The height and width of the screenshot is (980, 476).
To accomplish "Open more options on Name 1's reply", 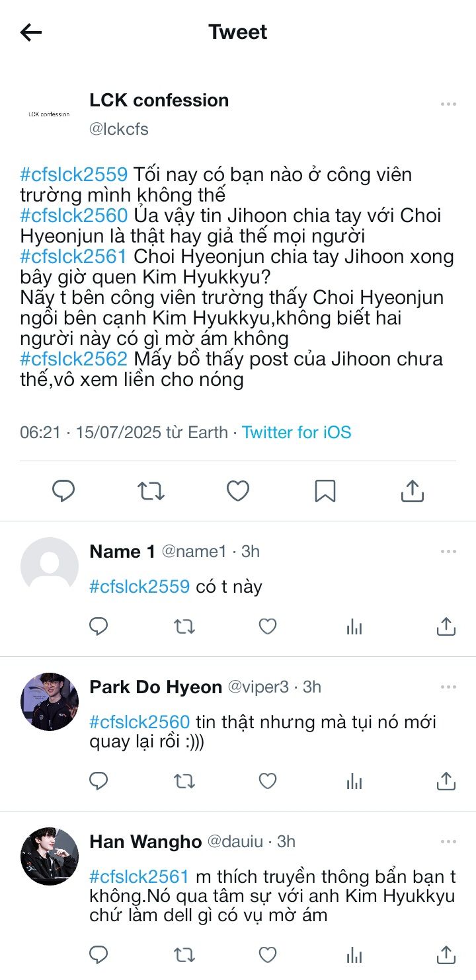I will coord(448,552).
